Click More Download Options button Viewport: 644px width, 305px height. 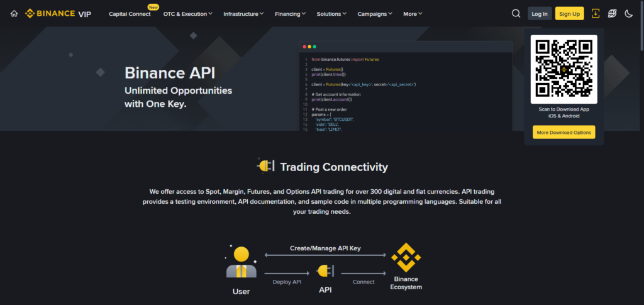click(x=564, y=132)
